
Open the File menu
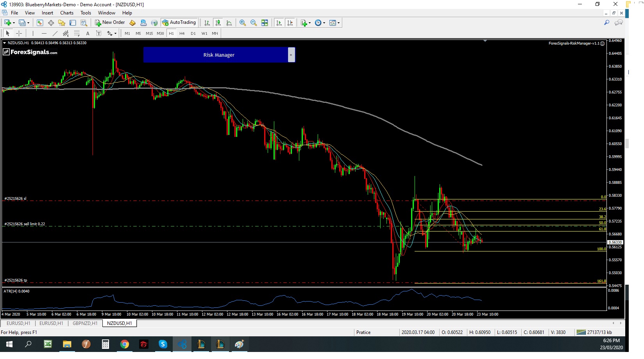click(14, 13)
